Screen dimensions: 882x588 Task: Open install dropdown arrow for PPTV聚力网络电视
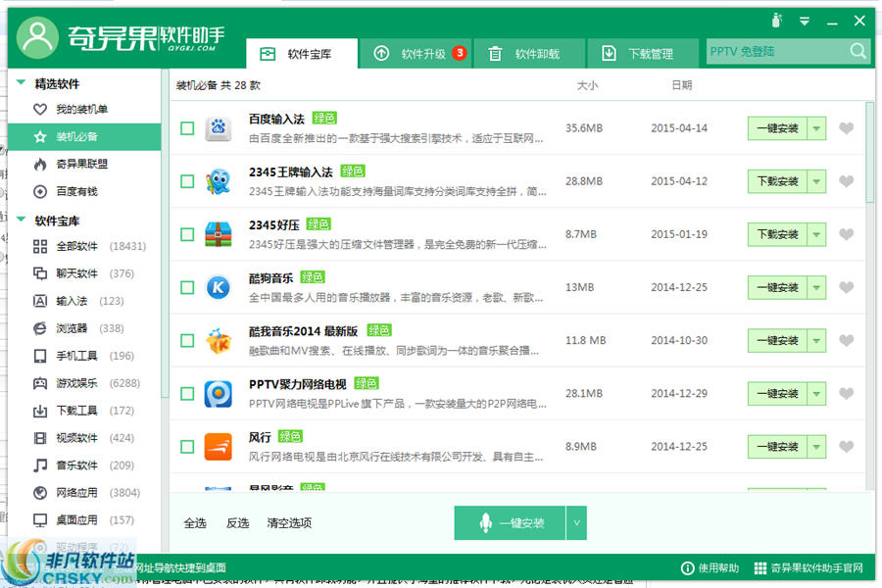[816, 393]
